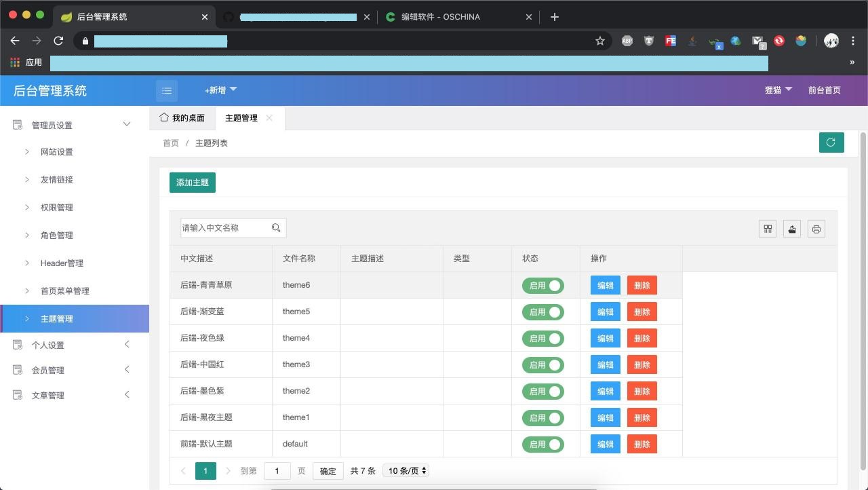Click the 添加主题 button
The height and width of the screenshot is (490, 868).
(193, 183)
